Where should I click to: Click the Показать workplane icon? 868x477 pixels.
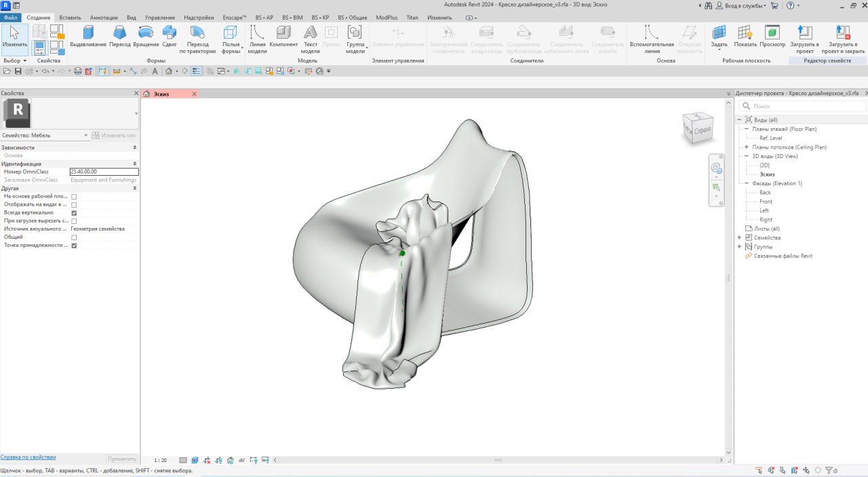point(745,37)
